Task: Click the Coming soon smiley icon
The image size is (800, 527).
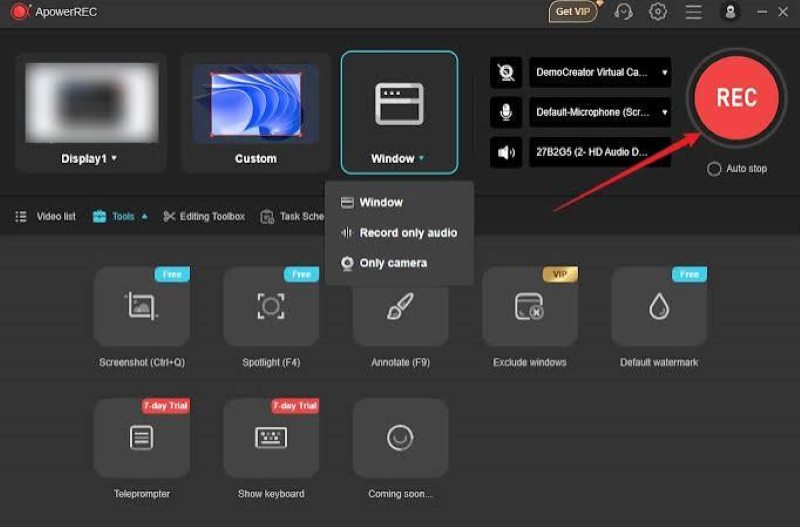Action: tap(401, 438)
